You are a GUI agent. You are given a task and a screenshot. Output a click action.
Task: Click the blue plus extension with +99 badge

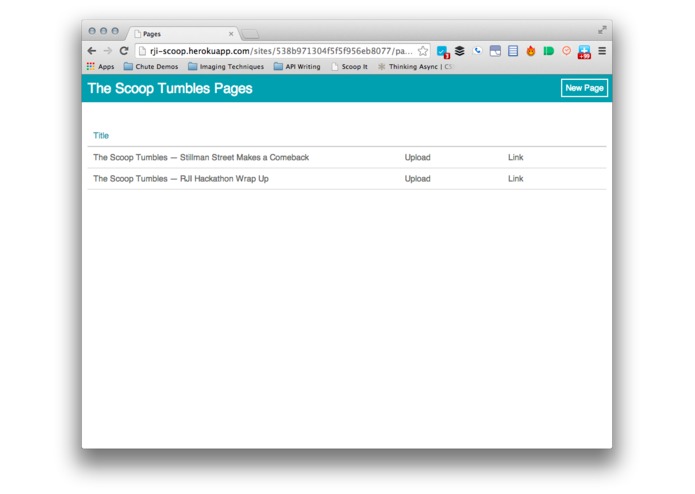(x=584, y=52)
